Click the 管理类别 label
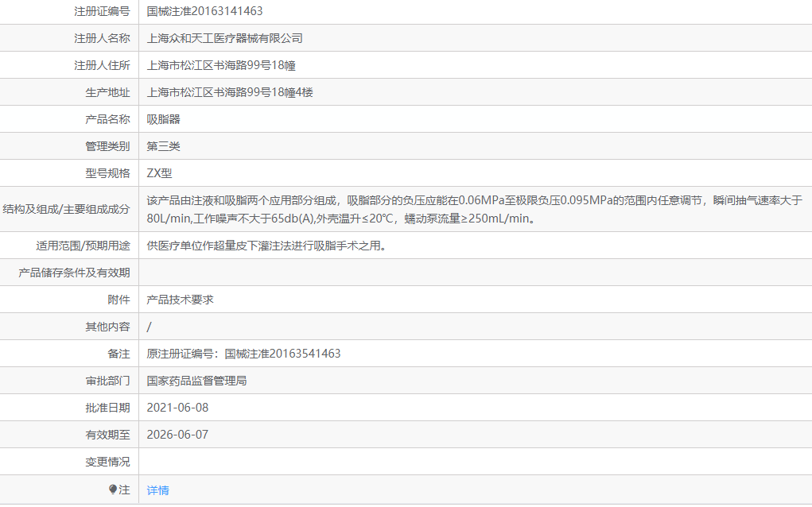 (107, 146)
